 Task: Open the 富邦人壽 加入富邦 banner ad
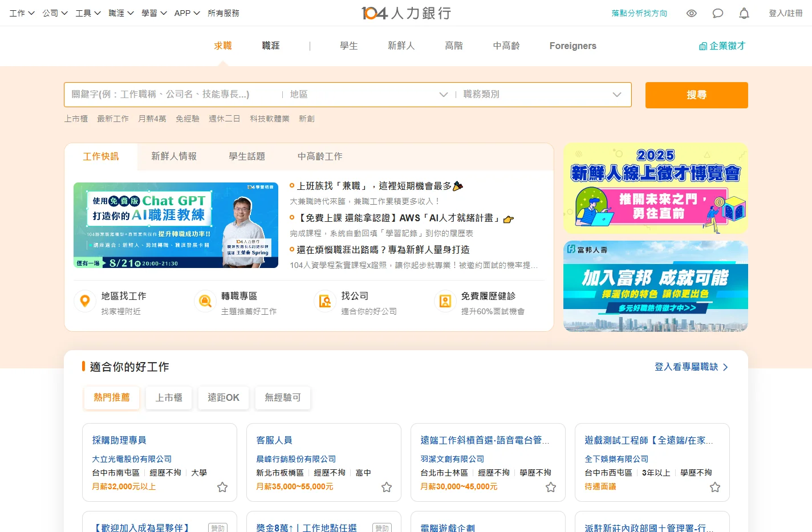656,286
